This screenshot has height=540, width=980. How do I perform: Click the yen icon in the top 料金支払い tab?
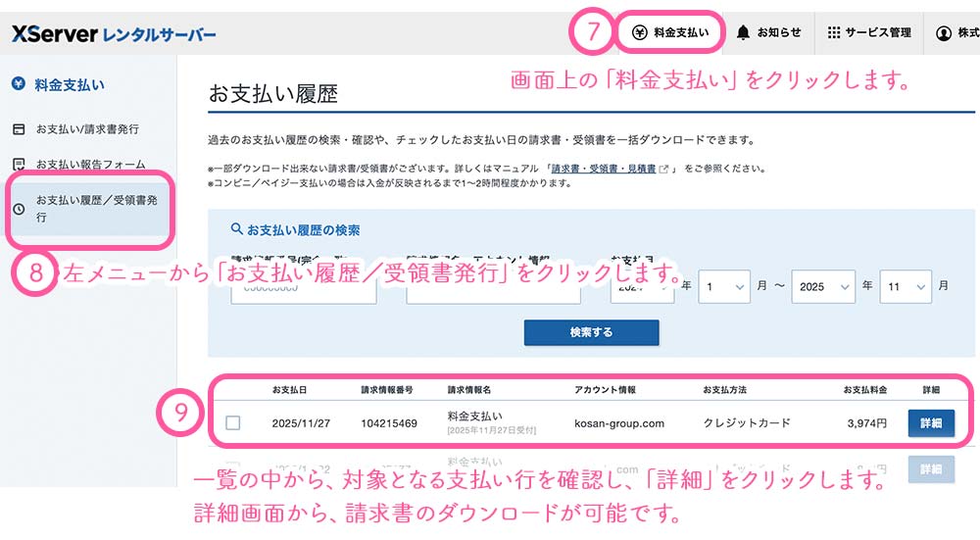(x=639, y=32)
